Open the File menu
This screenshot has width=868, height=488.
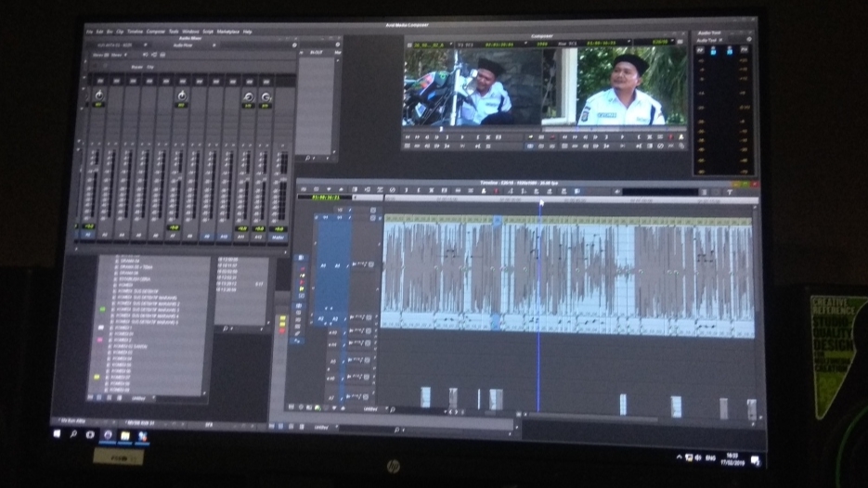[89, 32]
